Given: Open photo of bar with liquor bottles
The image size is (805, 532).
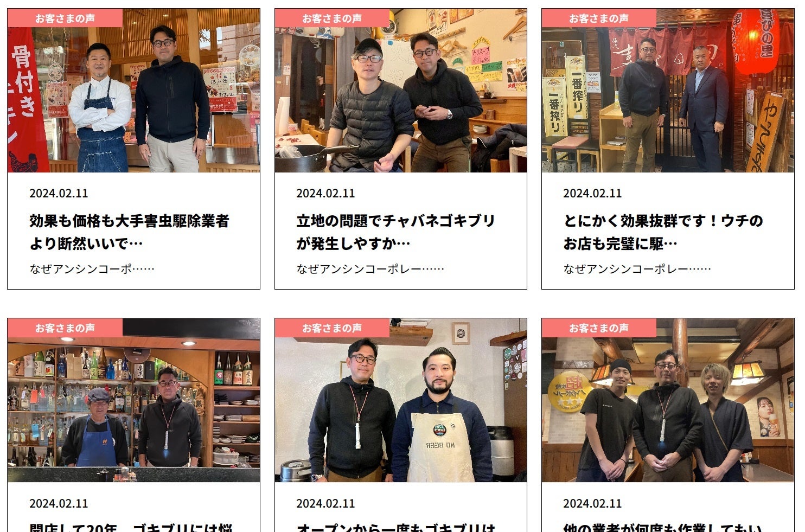Looking at the screenshot, I should pyautogui.click(x=133, y=400).
